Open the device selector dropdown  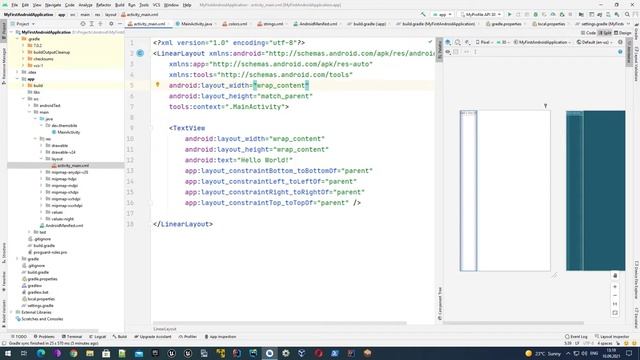point(480,14)
